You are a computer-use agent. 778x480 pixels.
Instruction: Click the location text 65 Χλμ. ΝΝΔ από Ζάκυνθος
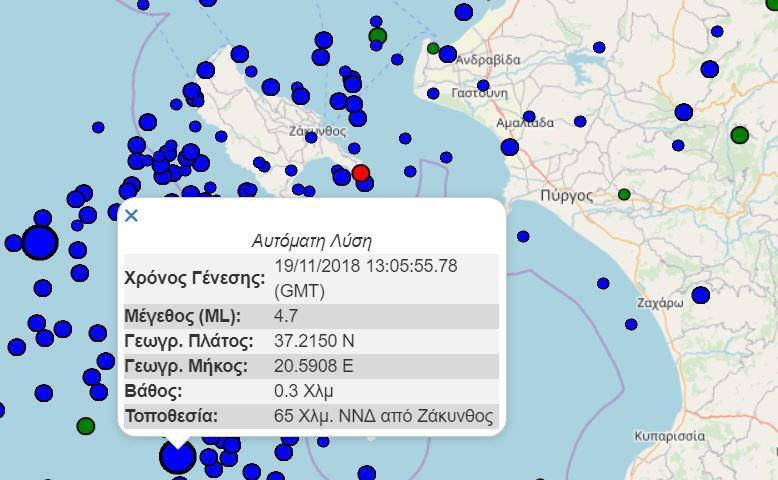(383, 416)
